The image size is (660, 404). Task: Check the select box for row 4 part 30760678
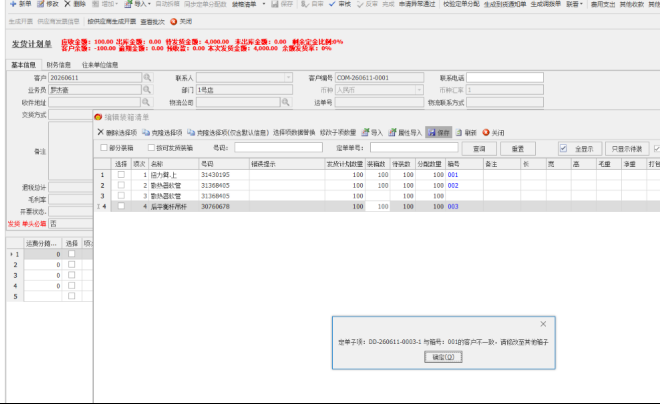click(121, 206)
